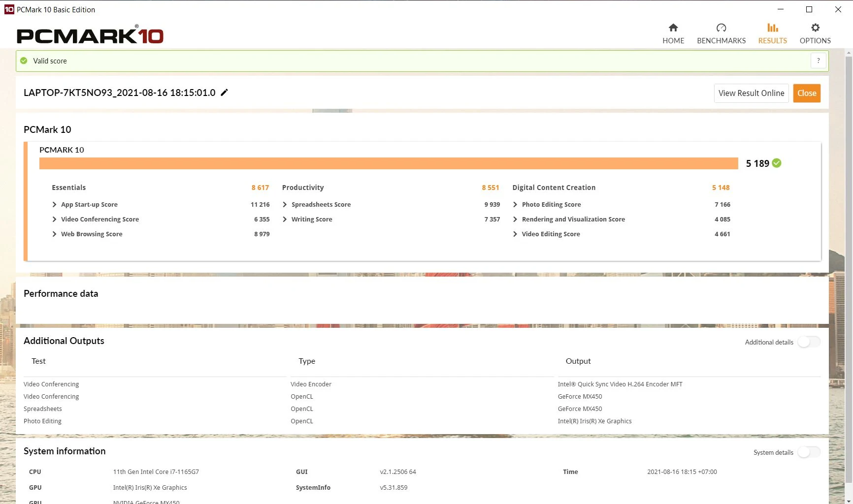Click the Test column header

[38, 361]
